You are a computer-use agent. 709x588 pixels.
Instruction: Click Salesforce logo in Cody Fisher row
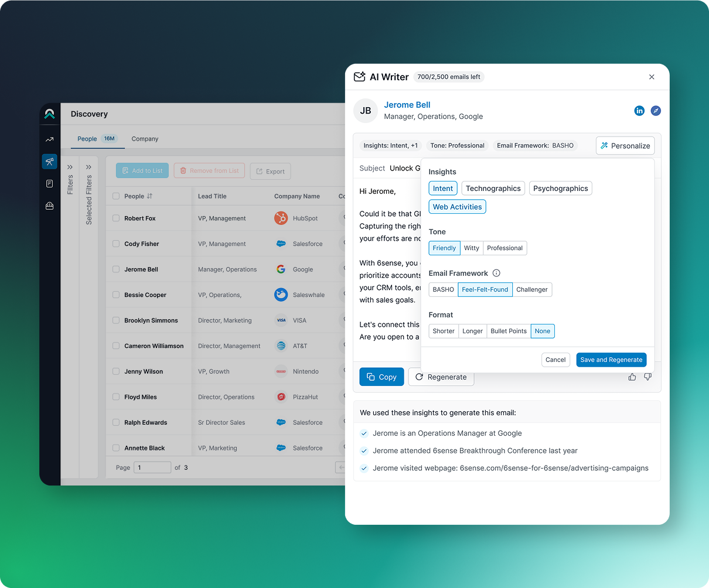281,244
